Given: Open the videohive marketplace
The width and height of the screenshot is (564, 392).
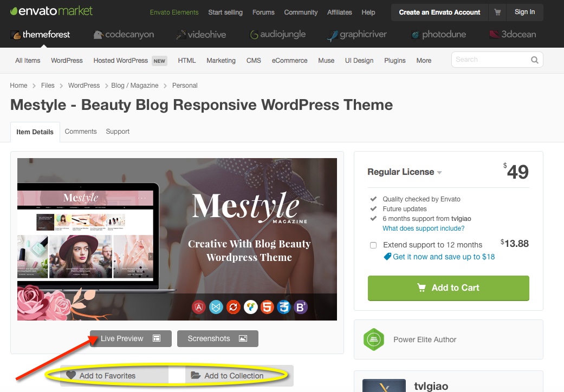Looking at the screenshot, I should coord(200,35).
